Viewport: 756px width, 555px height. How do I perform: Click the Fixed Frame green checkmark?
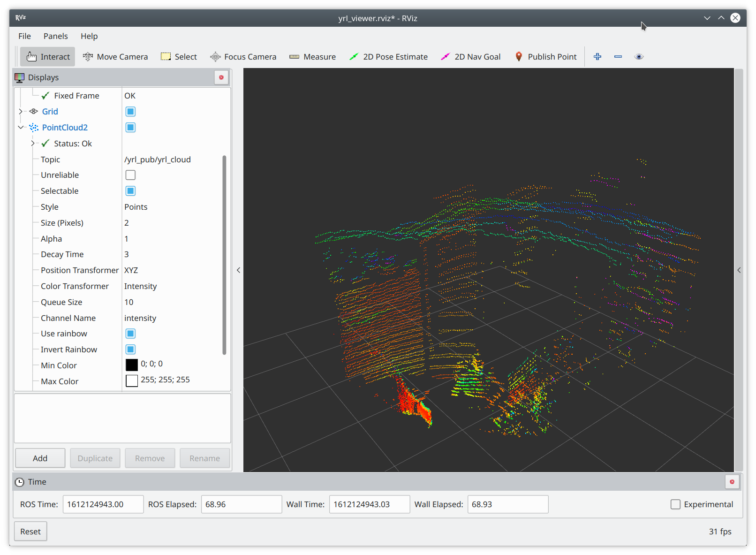(x=45, y=96)
